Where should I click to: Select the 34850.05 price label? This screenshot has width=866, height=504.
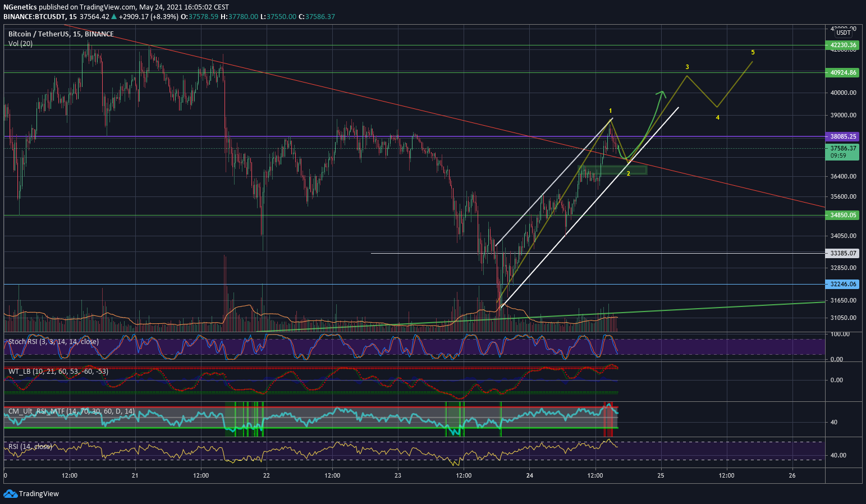[843, 215]
